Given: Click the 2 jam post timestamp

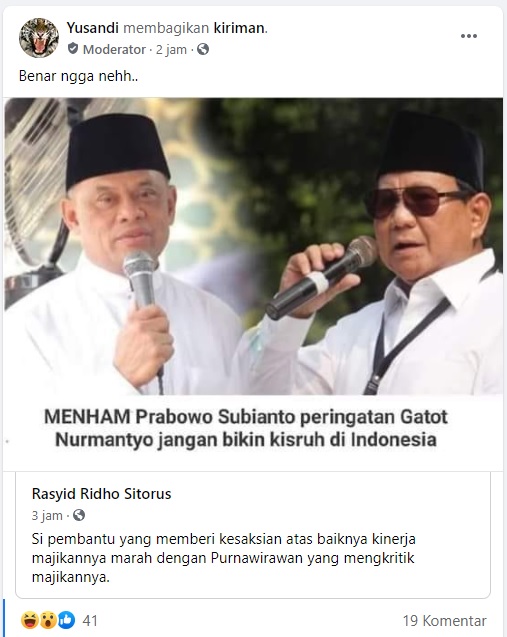Looking at the screenshot, I should tap(171, 50).
